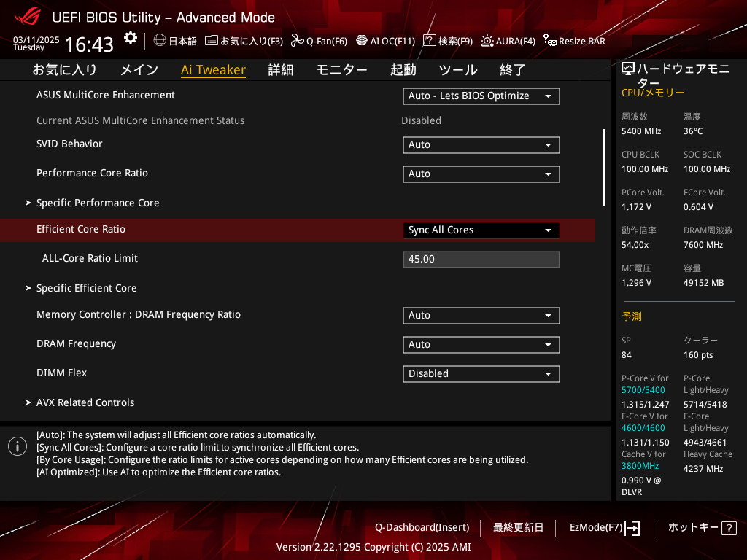Open search via question mark icon
This screenshot has height=560, width=747.
click(430, 41)
